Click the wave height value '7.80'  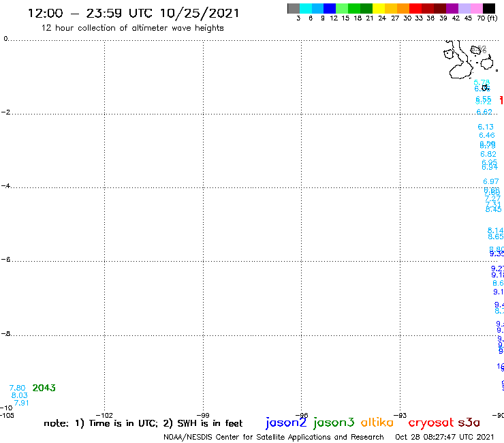point(17,388)
